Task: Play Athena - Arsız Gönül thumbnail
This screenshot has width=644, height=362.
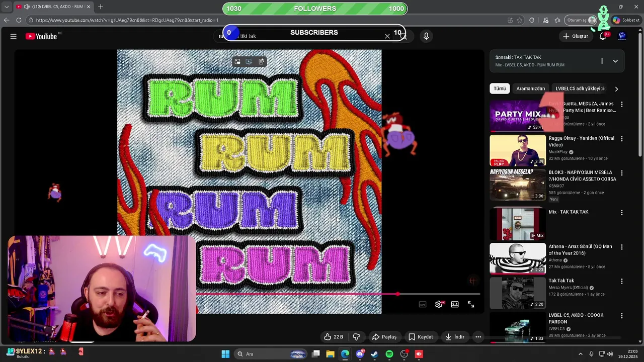Action: coord(518,258)
